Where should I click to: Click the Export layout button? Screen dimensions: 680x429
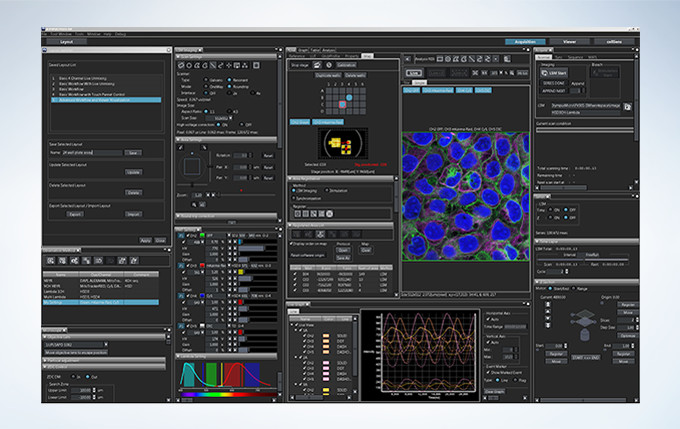coord(74,213)
